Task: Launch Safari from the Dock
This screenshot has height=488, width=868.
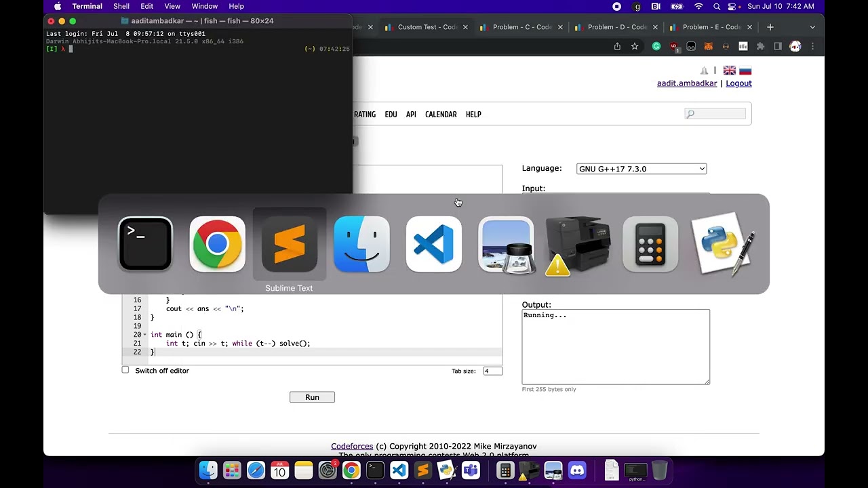Action: click(256, 470)
